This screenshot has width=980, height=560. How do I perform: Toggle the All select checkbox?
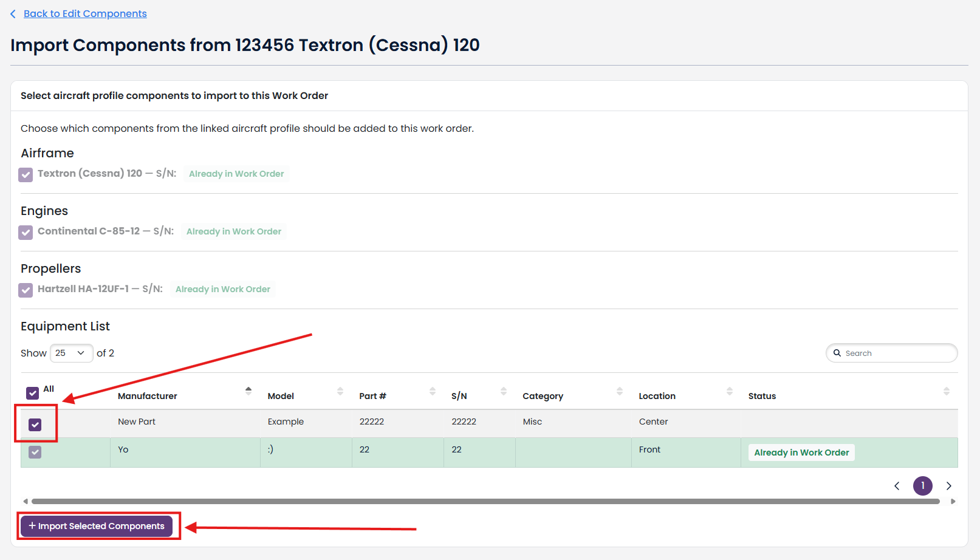tap(33, 393)
